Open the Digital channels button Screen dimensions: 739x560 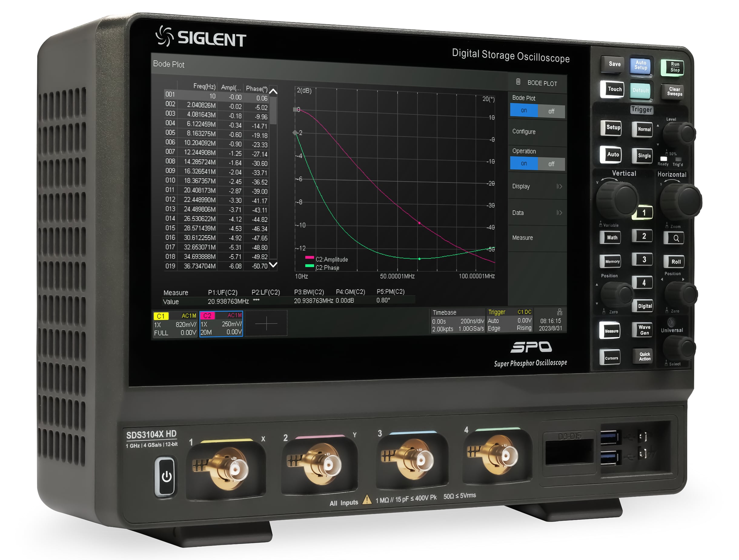[x=642, y=306]
